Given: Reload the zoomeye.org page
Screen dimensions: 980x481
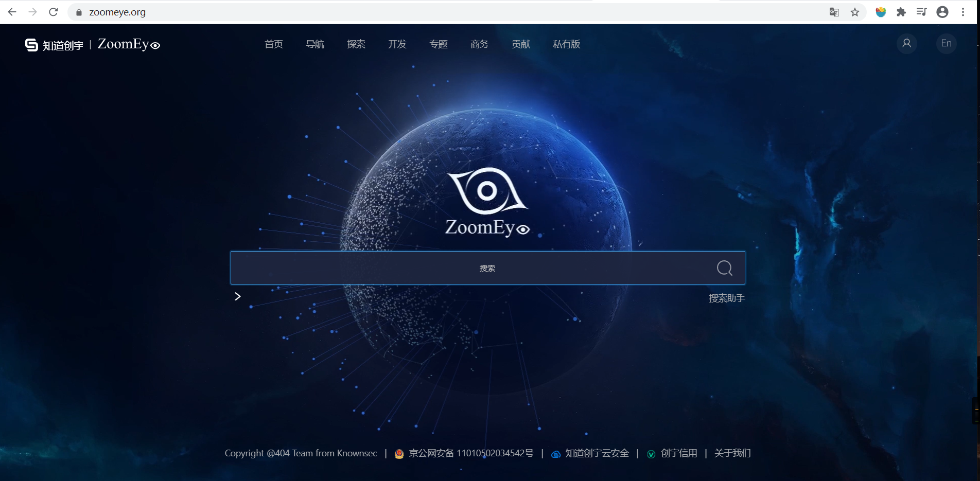Looking at the screenshot, I should click(53, 12).
